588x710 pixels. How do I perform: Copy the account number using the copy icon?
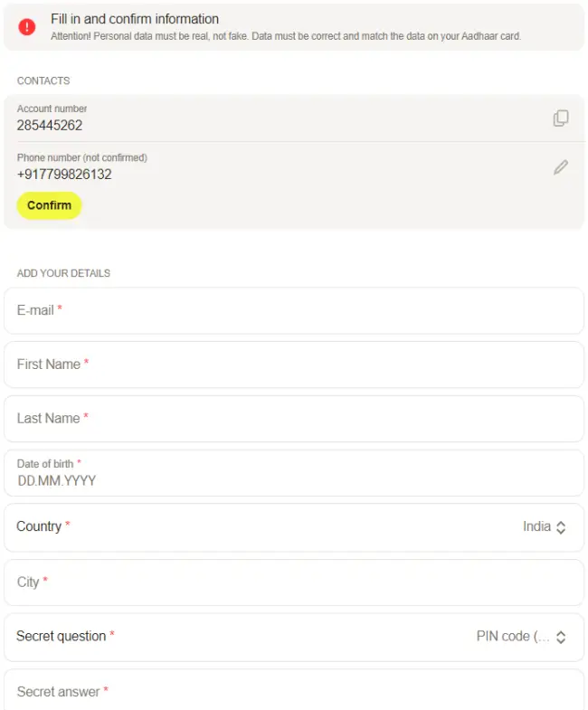(x=561, y=118)
